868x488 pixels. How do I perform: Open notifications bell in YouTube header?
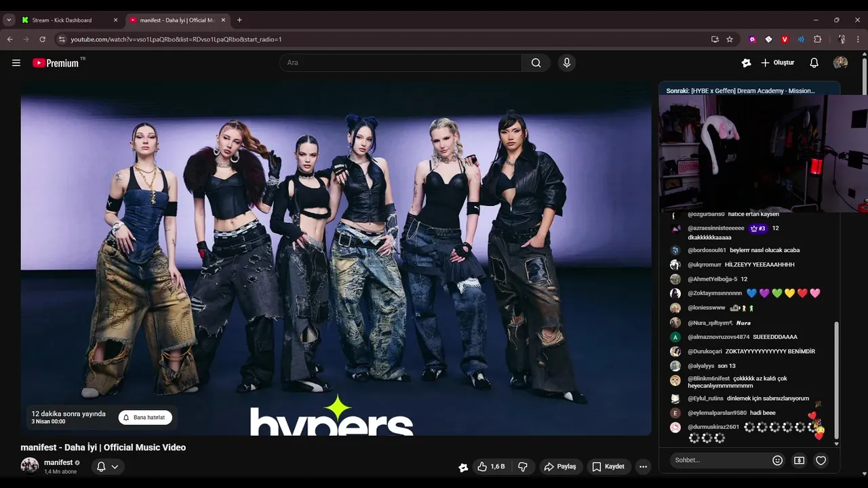coord(814,63)
